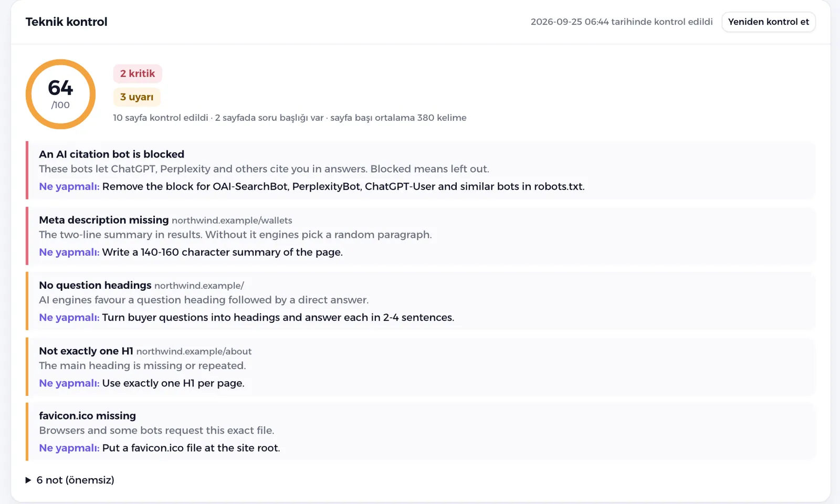Screen dimensions: 840x504
Task: Click the Yeniden kontrol et button
Action: (x=768, y=22)
